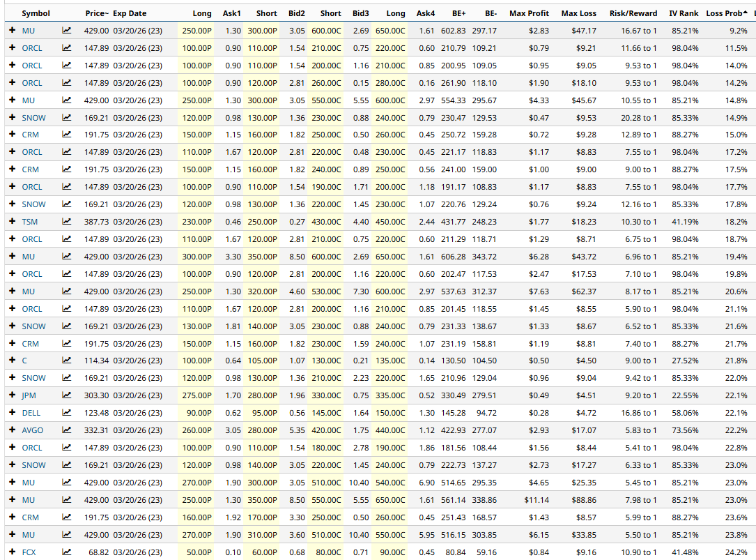The image size is (756, 560).
Task: Select the $11.14 max profit cell
Action: coord(537,499)
